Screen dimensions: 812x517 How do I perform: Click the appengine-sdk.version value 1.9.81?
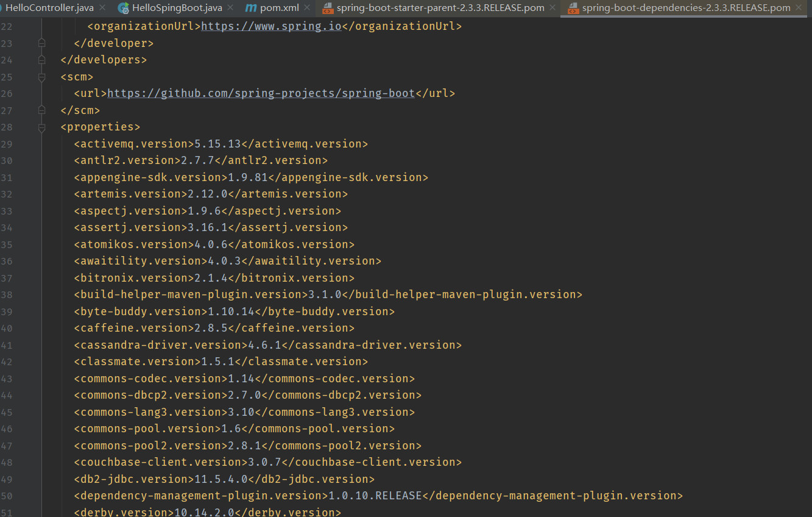click(248, 177)
